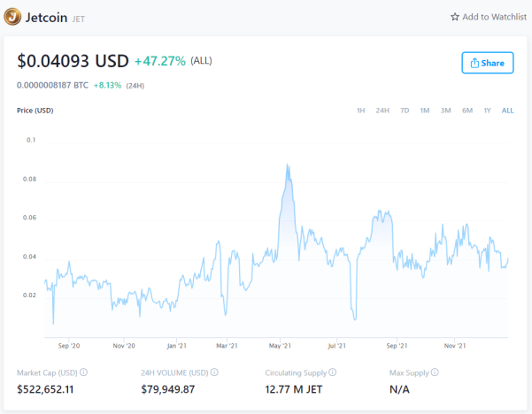Click the $522,652.11 market cap value
The height and width of the screenshot is (414, 532).
[45, 389]
